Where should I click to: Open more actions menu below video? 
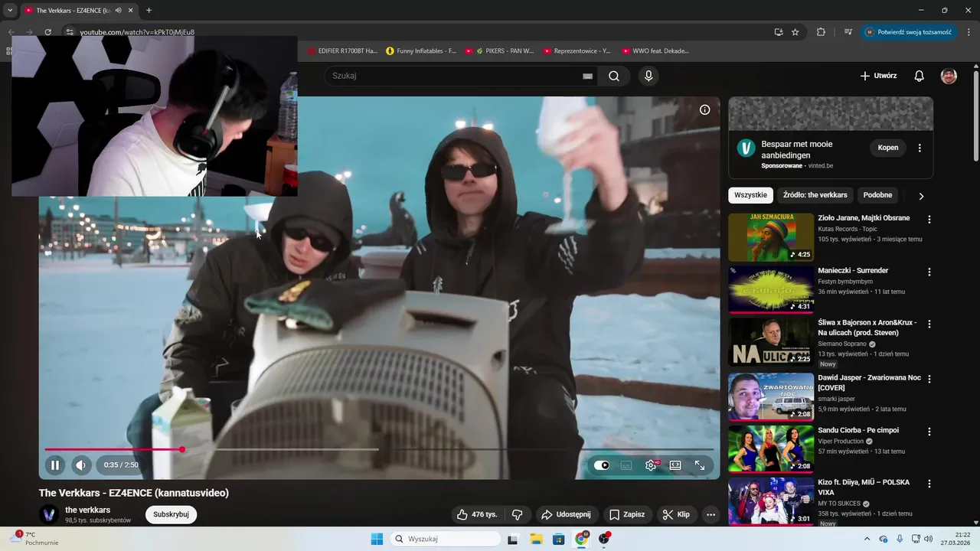tap(710, 514)
